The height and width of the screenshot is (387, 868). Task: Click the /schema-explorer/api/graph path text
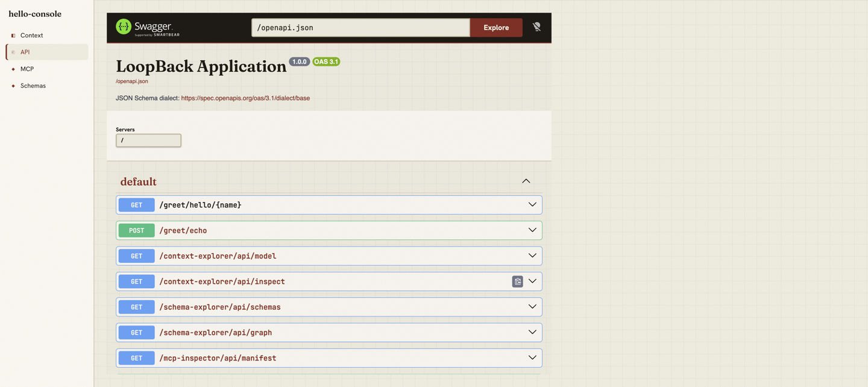(x=216, y=333)
